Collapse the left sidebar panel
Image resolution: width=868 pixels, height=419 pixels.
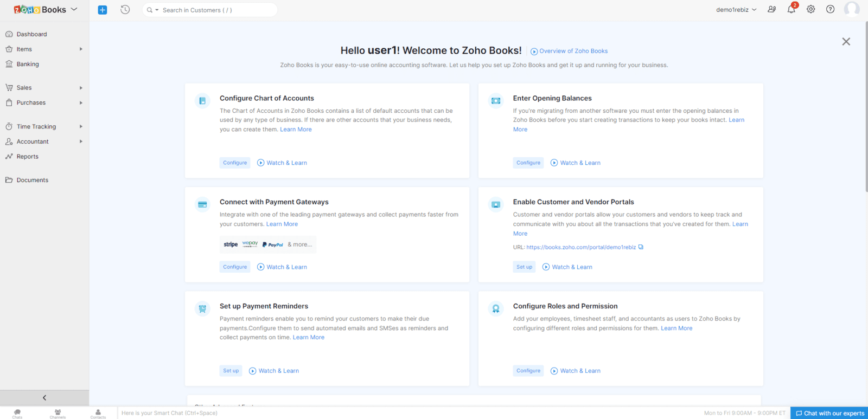44,398
